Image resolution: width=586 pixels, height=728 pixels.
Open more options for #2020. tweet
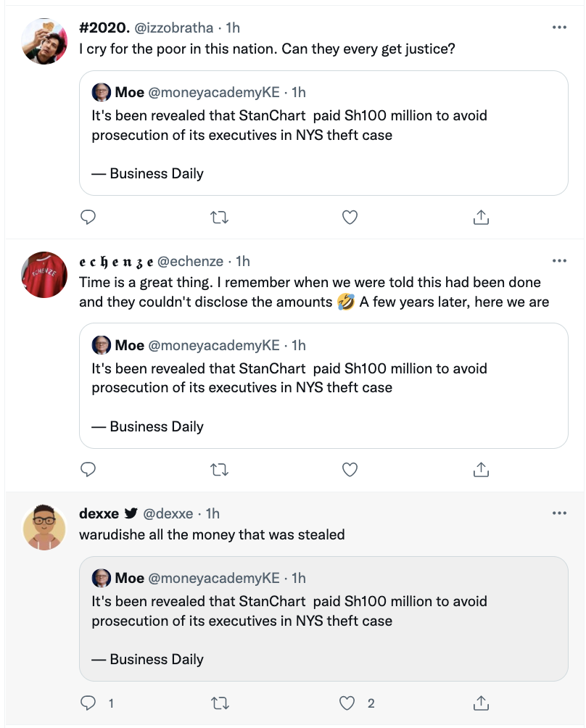point(559,28)
